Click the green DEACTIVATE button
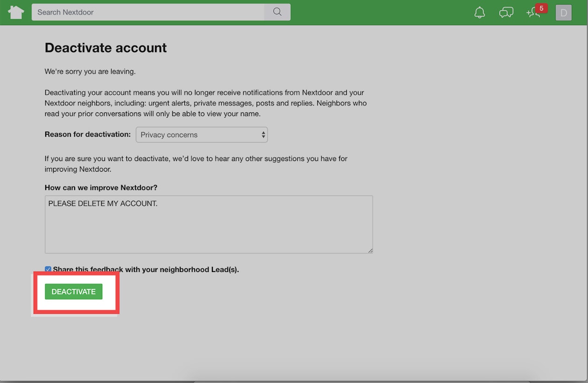This screenshot has height=383, width=588. pos(74,292)
